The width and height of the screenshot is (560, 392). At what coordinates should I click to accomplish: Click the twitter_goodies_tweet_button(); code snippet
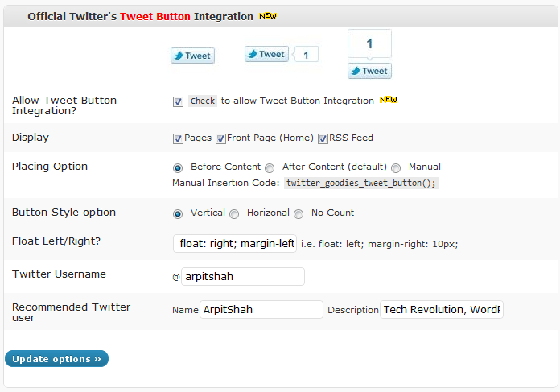pos(361,183)
